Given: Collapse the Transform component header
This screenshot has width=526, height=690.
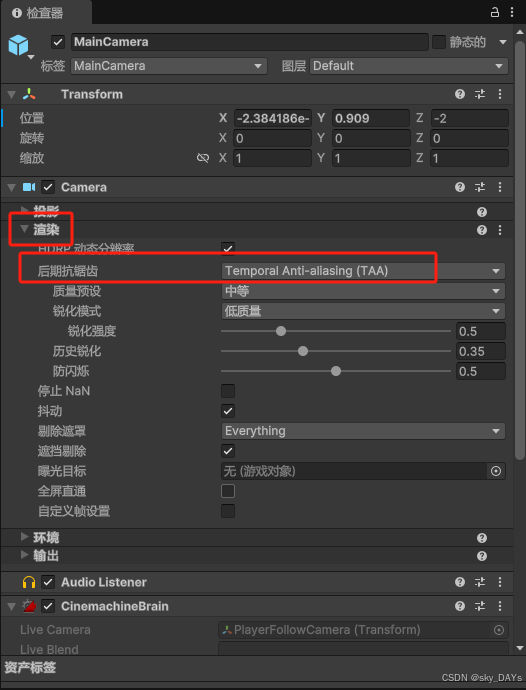Looking at the screenshot, I should 12,94.
